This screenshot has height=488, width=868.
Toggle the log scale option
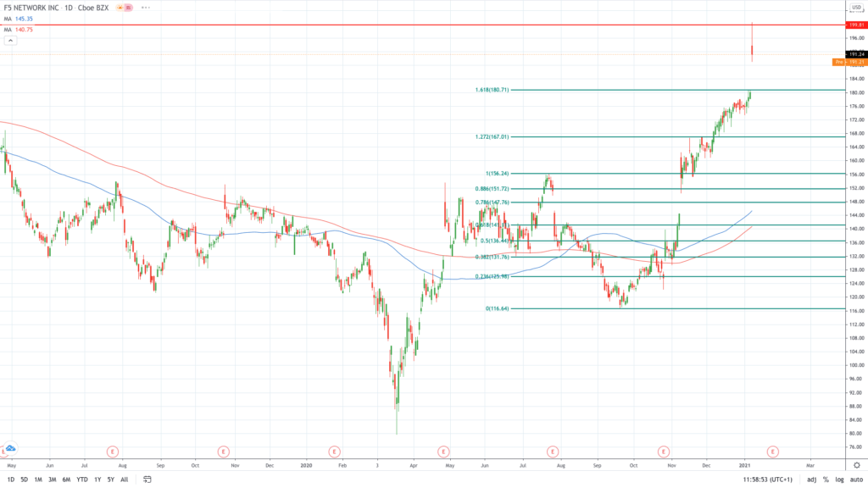click(x=837, y=480)
